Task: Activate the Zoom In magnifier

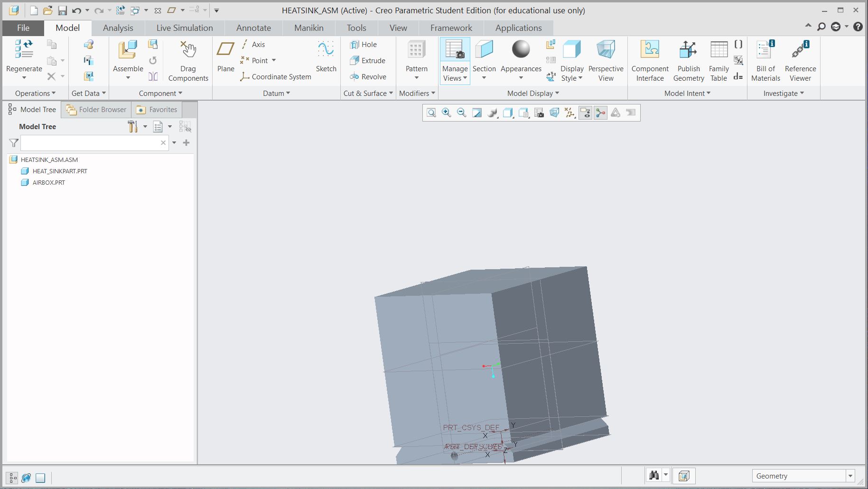Action: pyautogui.click(x=446, y=113)
